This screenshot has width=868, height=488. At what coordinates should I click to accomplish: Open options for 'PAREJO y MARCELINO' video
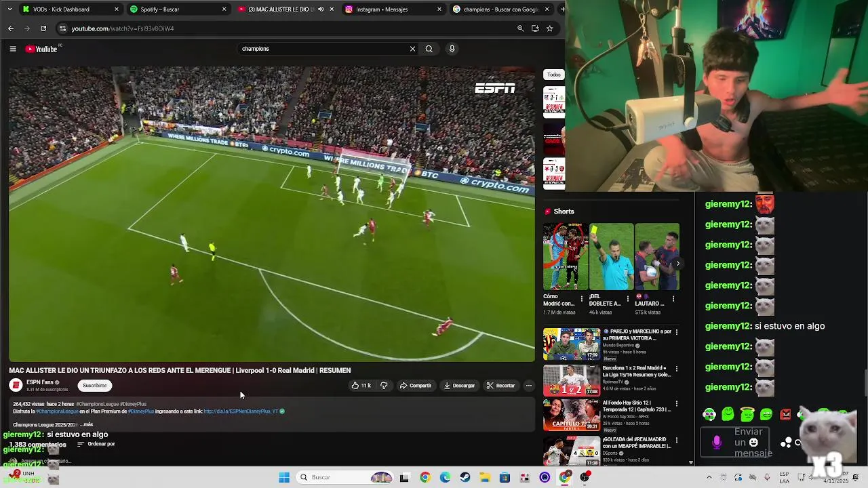point(676,333)
